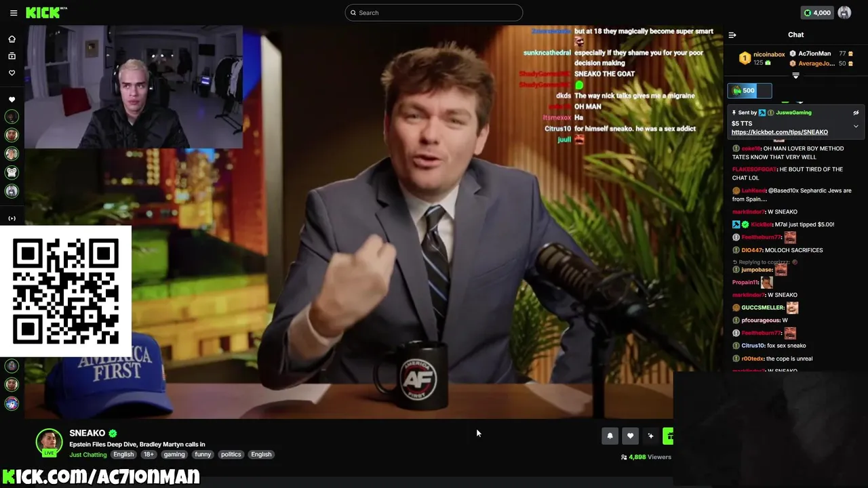Toggle notifications with the bell icon

click(x=610, y=436)
